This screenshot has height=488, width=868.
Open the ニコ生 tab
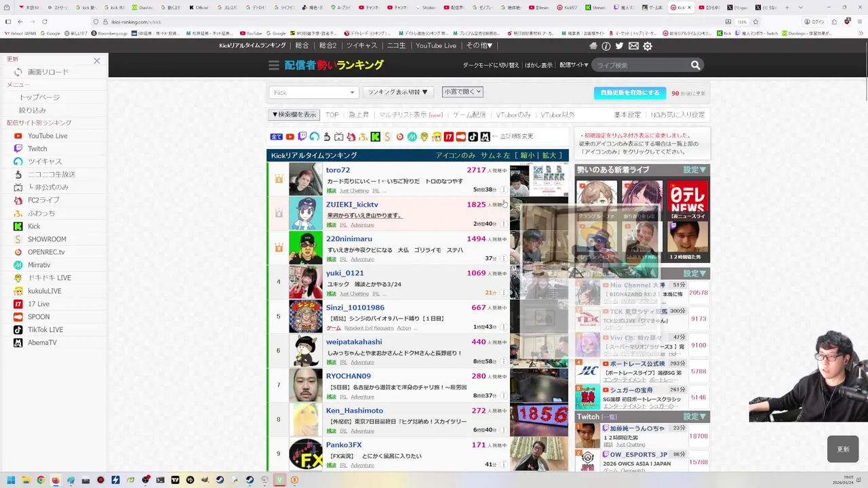(x=396, y=45)
